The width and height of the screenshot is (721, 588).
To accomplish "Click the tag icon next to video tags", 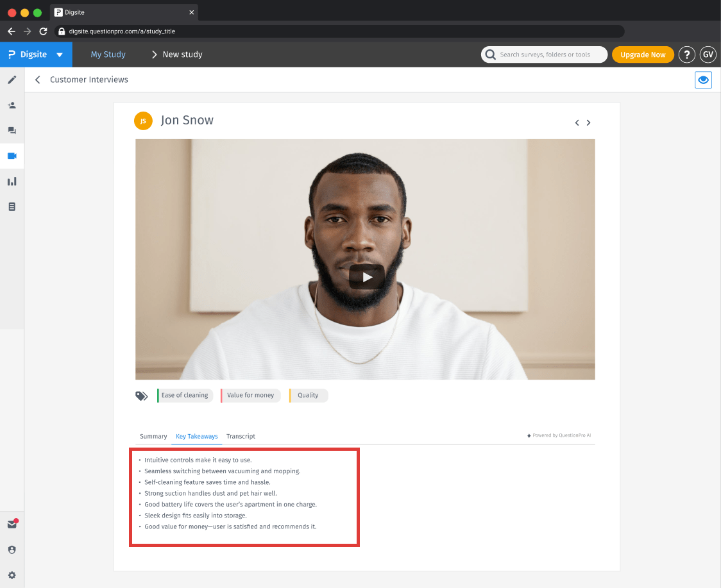I will (141, 396).
